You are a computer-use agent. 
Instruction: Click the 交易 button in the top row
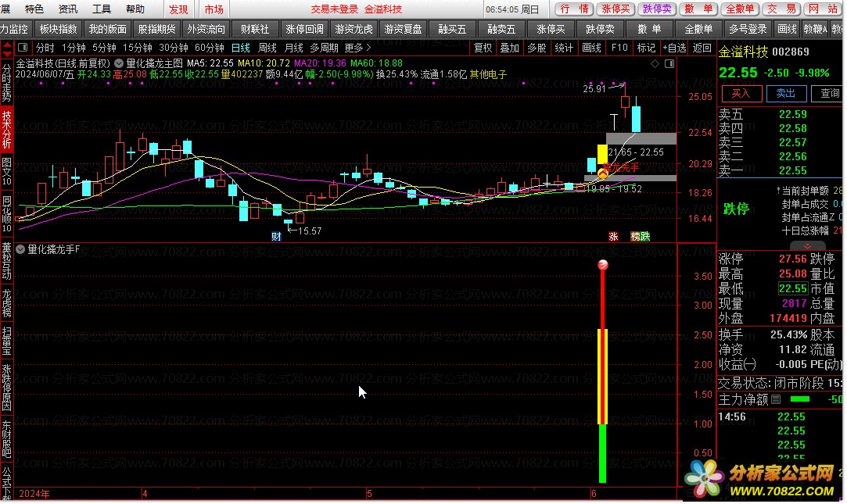click(x=781, y=9)
